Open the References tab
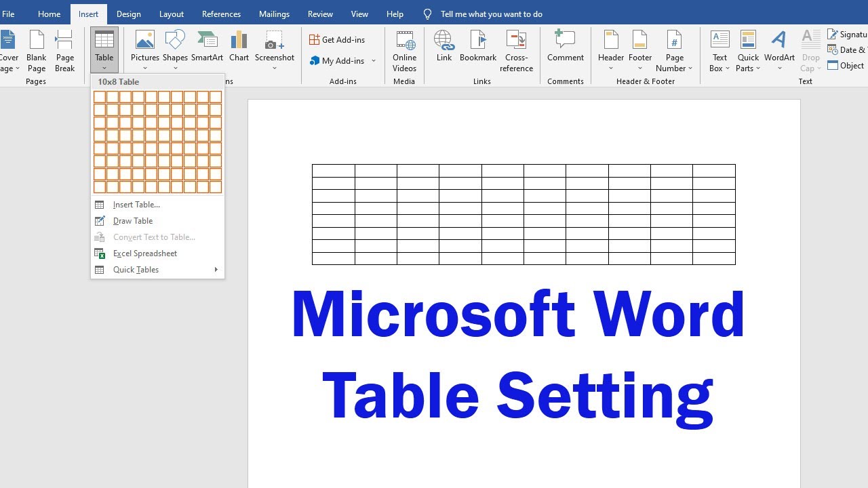The image size is (868, 488). point(221,14)
